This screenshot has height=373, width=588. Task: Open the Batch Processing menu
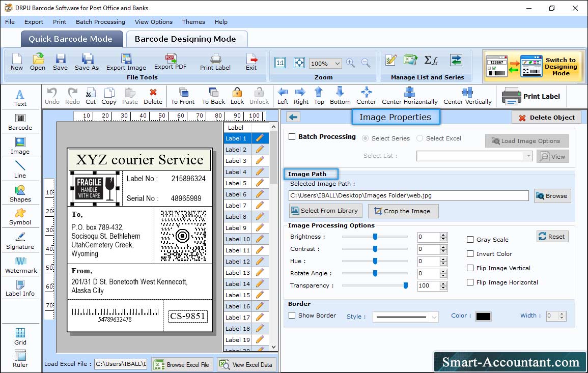click(100, 22)
